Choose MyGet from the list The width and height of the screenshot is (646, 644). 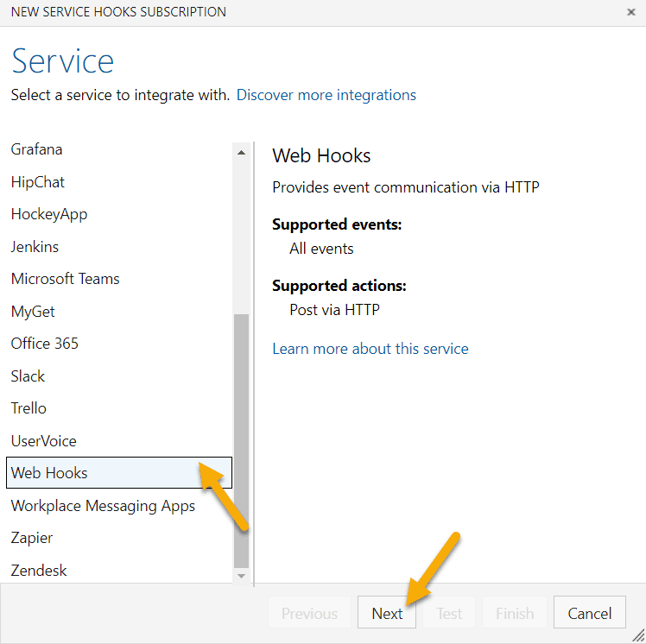pos(119,312)
